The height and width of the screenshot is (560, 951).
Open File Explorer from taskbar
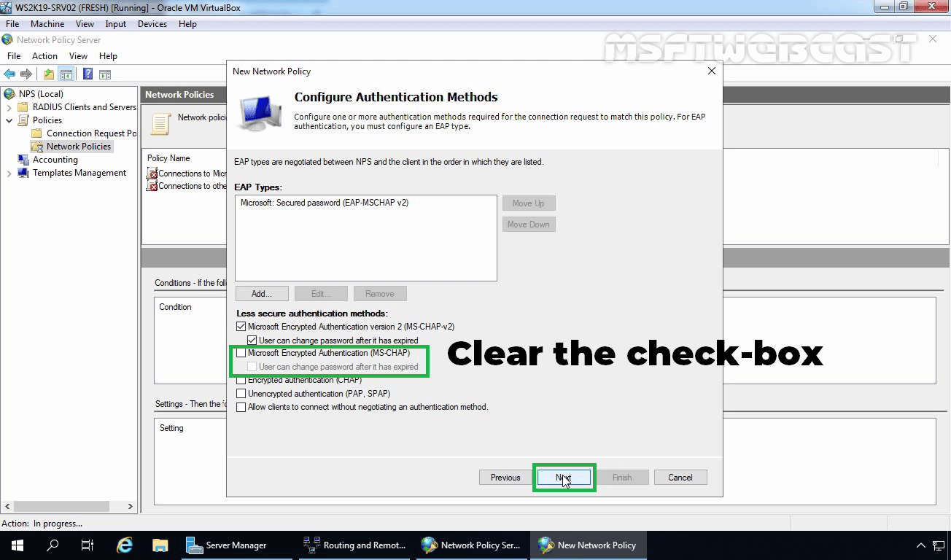click(x=160, y=545)
